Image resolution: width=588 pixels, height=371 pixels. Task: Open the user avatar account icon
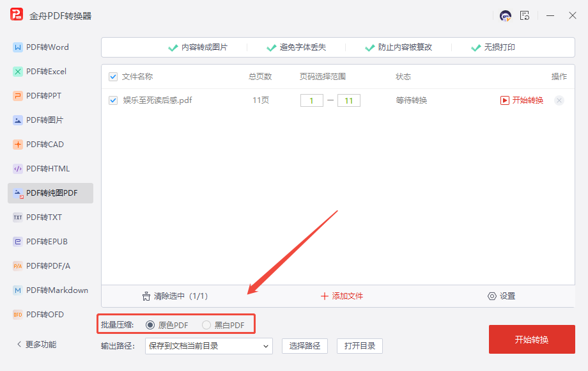click(505, 16)
